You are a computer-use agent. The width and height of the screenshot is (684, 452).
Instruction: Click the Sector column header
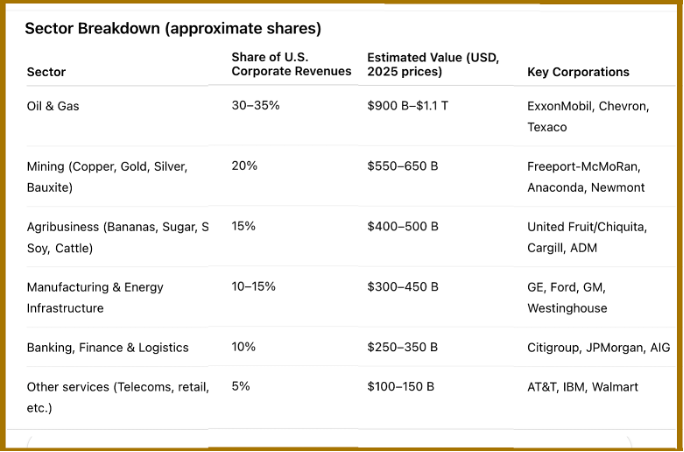click(46, 72)
